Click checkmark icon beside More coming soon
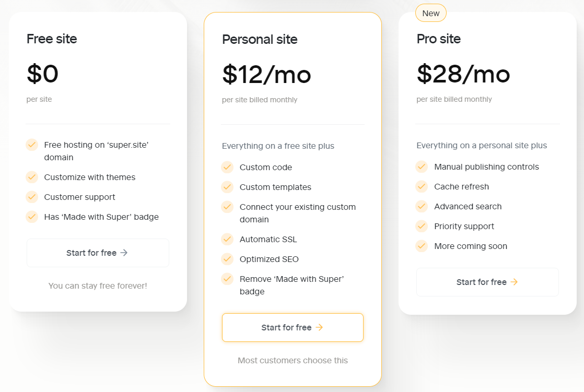 coord(422,246)
